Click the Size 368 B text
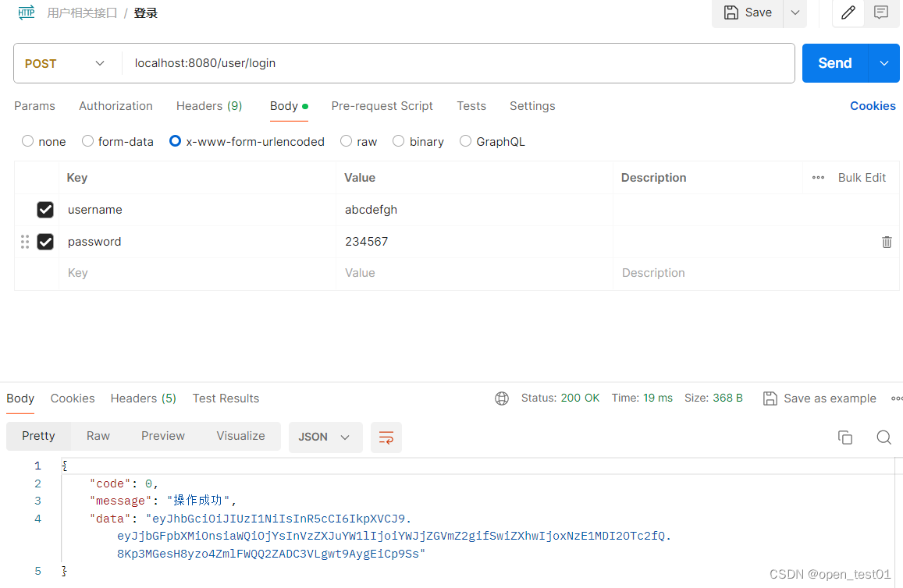This screenshot has width=903, height=588. pyautogui.click(x=713, y=398)
